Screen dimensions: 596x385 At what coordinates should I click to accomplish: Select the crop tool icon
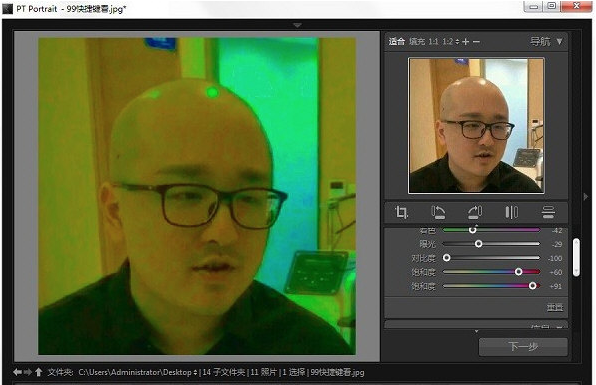click(x=401, y=212)
